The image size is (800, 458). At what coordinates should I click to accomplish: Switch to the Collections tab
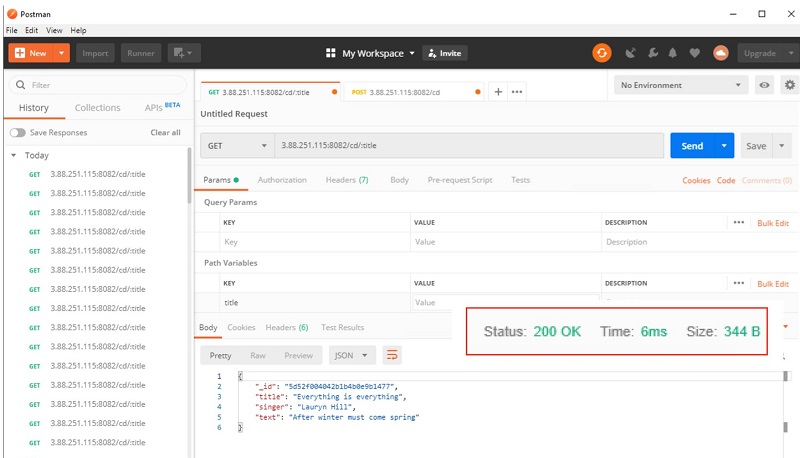coord(97,108)
